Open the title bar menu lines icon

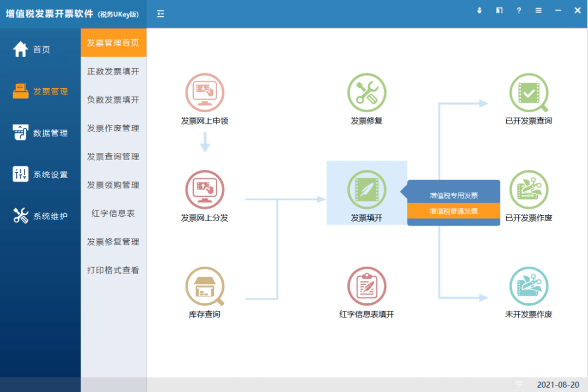click(538, 10)
